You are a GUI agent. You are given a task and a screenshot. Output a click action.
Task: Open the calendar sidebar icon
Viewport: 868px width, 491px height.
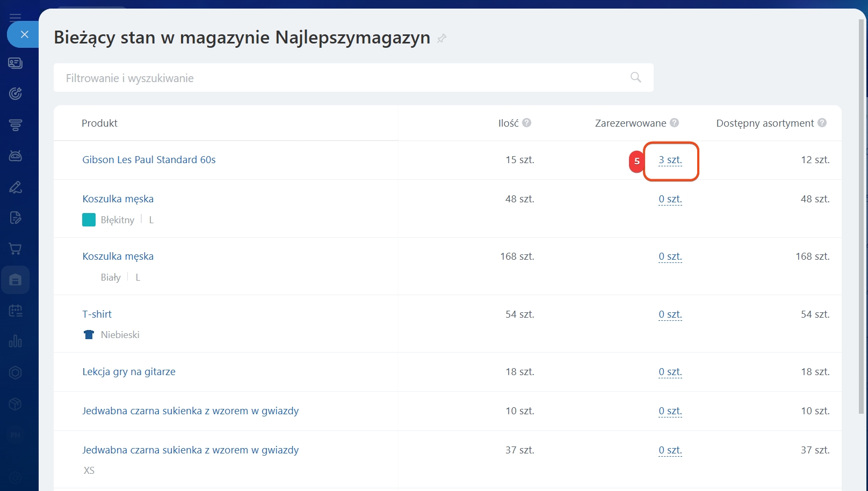(x=16, y=311)
